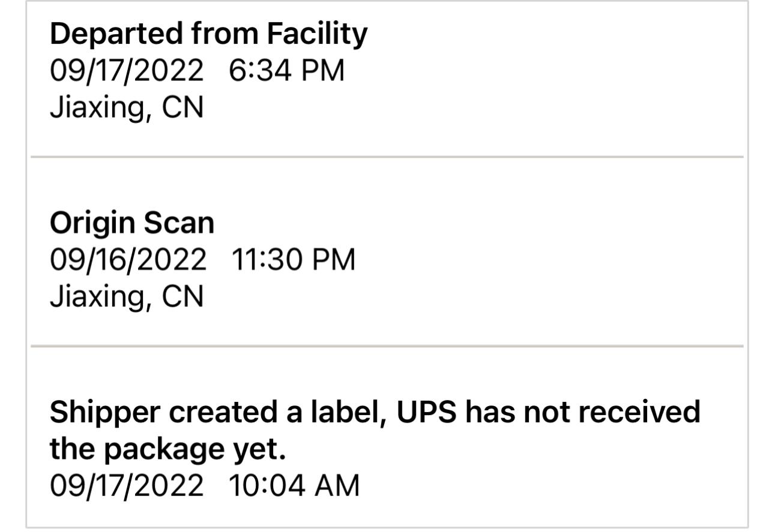The width and height of the screenshot is (760, 532).
Task: Click the 09/16/2022 11:30 PM timestamp
Action: (202, 260)
